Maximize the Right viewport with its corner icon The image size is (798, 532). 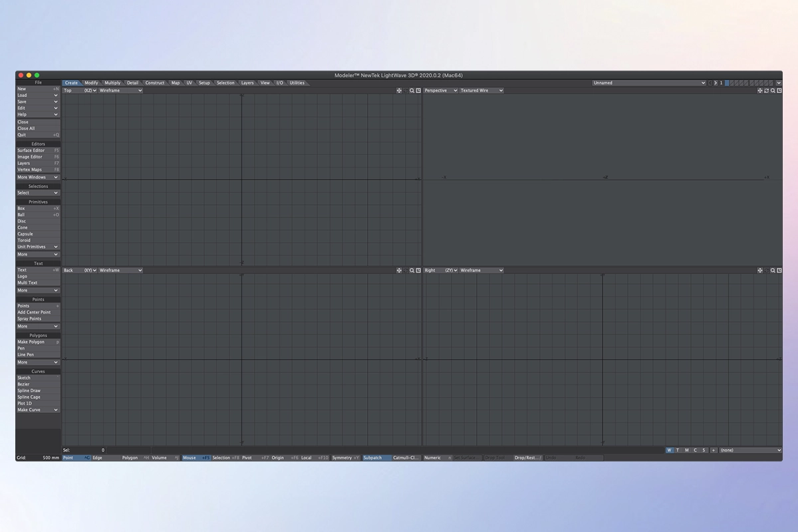(779, 271)
